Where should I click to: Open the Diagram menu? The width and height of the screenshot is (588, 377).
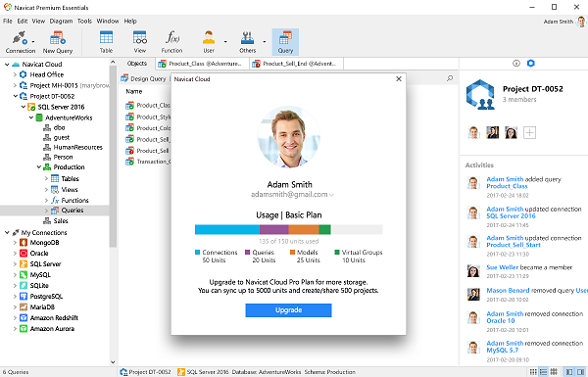(x=61, y=21)
